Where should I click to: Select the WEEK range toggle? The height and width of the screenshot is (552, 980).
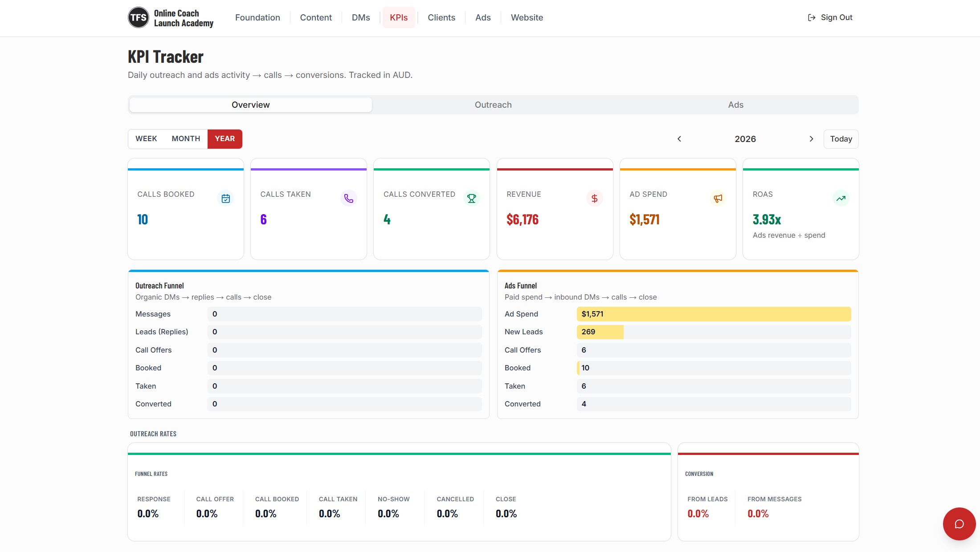(146, 139)
